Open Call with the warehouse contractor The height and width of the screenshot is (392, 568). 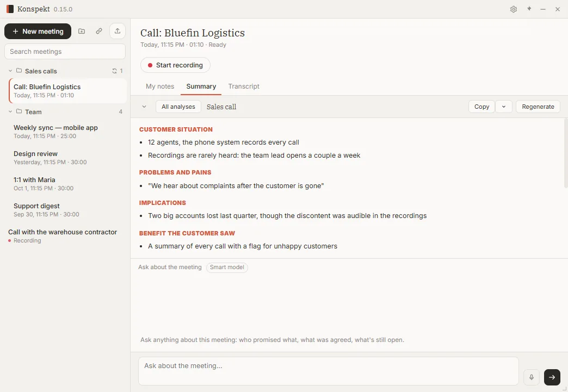pos(65,236)
